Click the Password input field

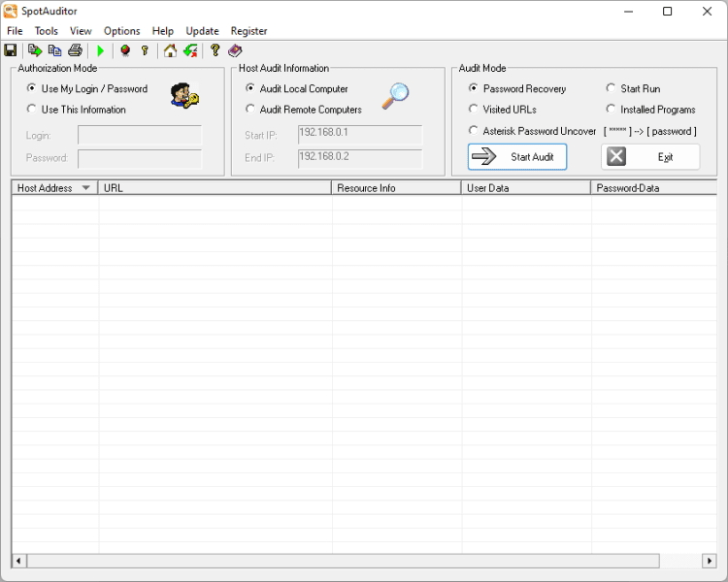tap(140, 158)
